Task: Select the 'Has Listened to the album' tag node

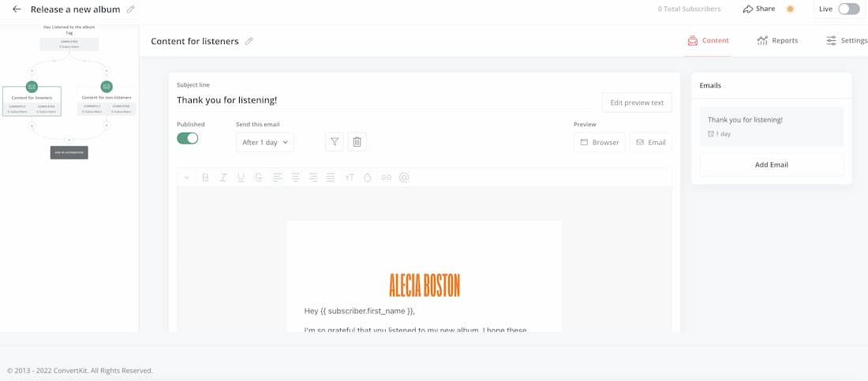Action: point(69,38)
